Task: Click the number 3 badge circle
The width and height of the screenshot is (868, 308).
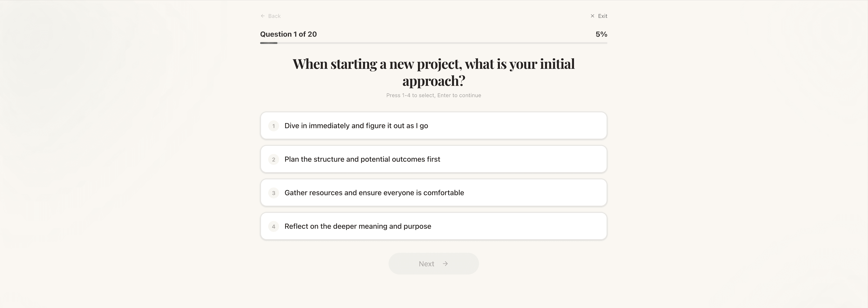Action: pyautogui.click(x=274, y=193)
